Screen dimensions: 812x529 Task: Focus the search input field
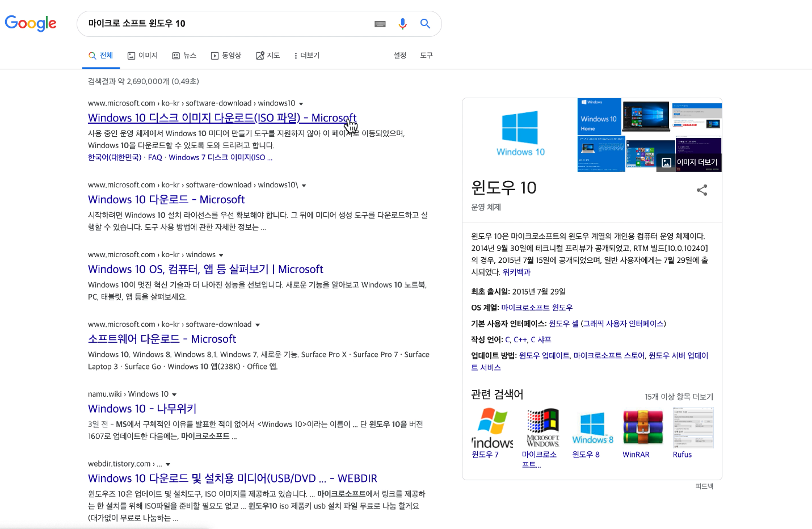coord(227,24)
